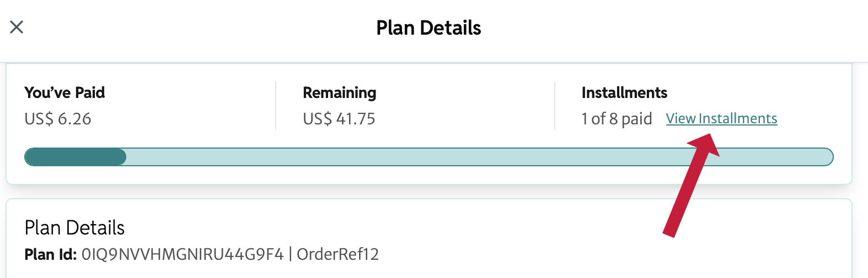Image resolution: width=868 pixels, height=278 pixels.
Task: Click the Plan Details section heading
Action: click(74, 227)
